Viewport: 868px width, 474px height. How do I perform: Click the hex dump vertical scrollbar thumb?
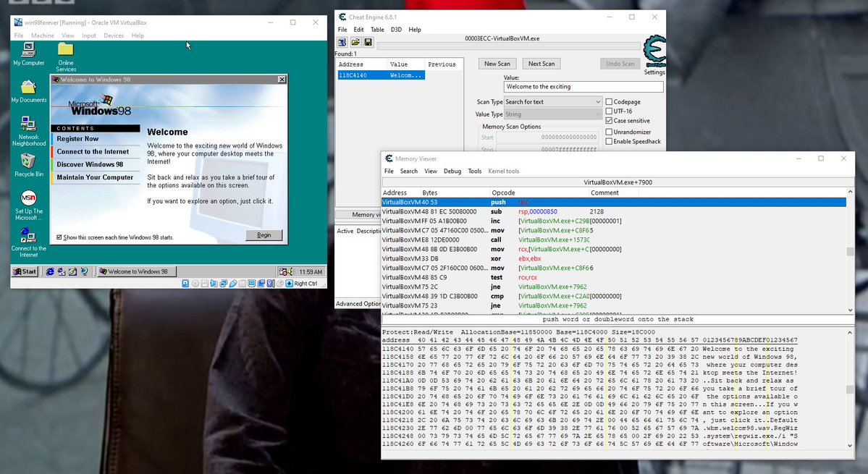pyautogui.click(x=851, y=389)
